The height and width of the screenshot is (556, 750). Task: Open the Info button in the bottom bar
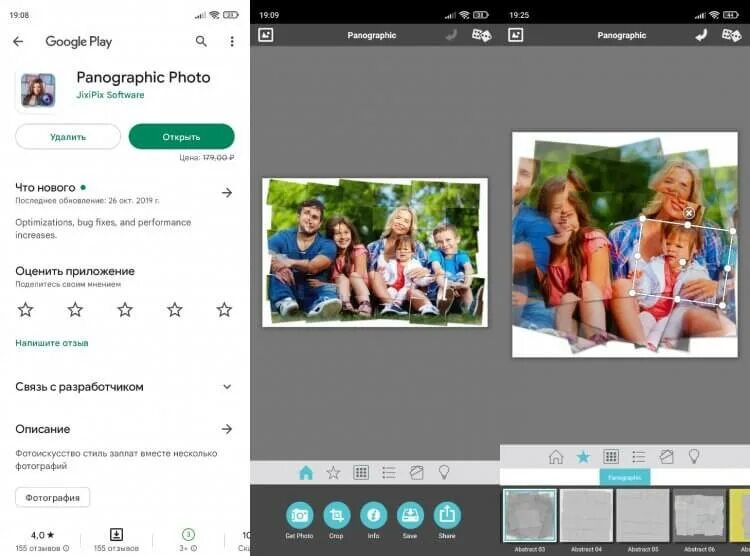tap(373, 515)
